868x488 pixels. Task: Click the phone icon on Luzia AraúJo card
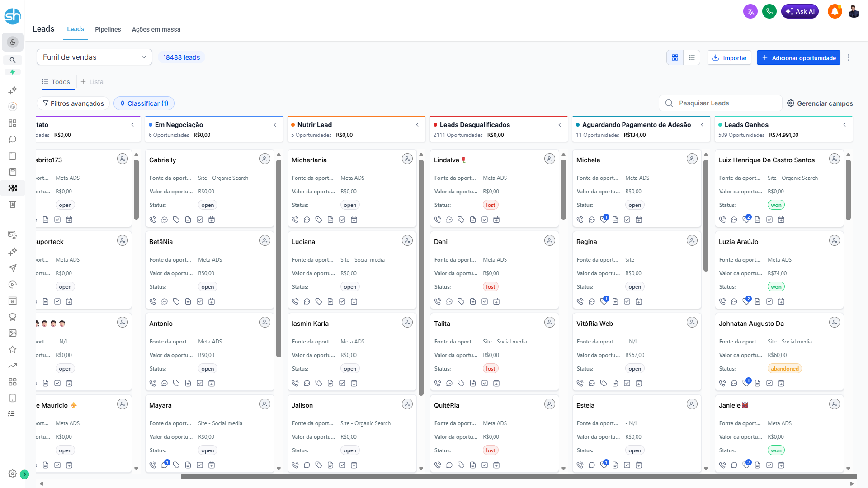(x=722, y=301)
